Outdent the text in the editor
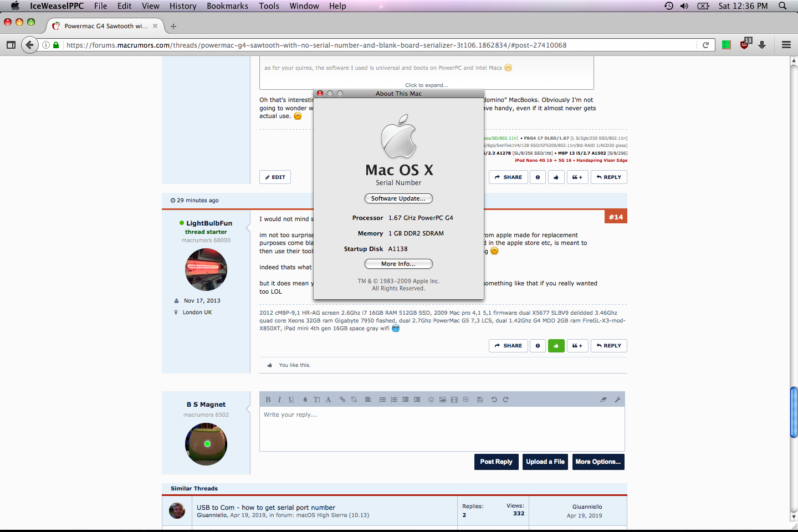Image resolution: width=798 pixels, height=532 pixels. tap(406, 400)
